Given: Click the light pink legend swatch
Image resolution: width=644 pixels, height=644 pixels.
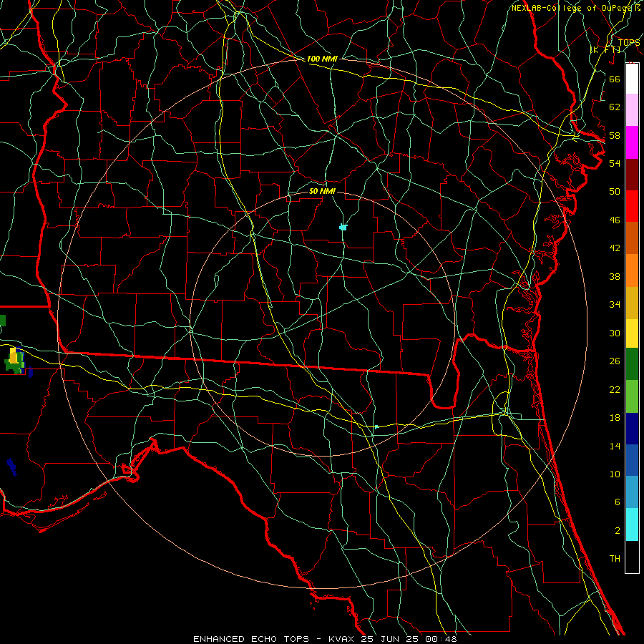Looking at the screenshot, I should [632, 109].
